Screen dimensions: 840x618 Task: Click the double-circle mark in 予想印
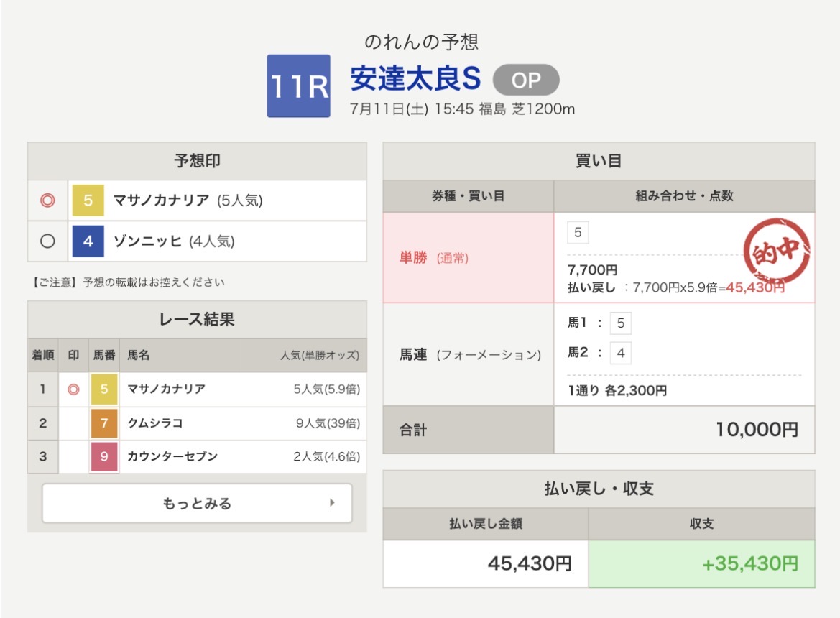tap(47, 200)
